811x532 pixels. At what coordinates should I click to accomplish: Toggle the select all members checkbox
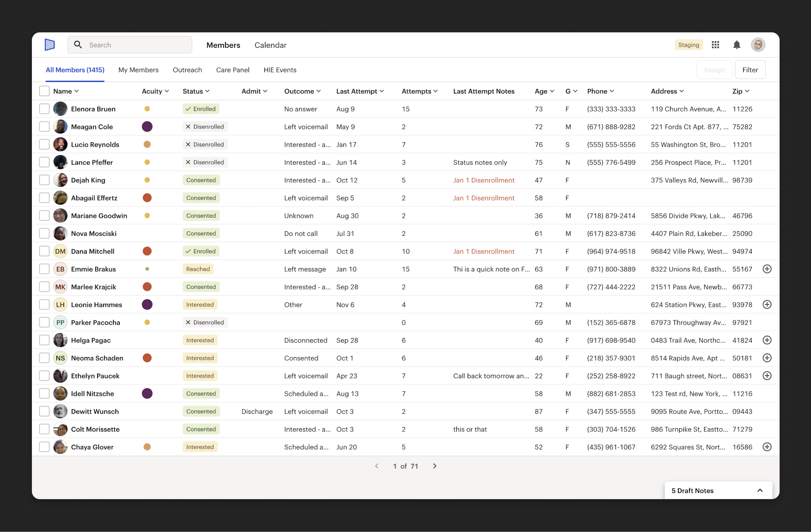45,91
